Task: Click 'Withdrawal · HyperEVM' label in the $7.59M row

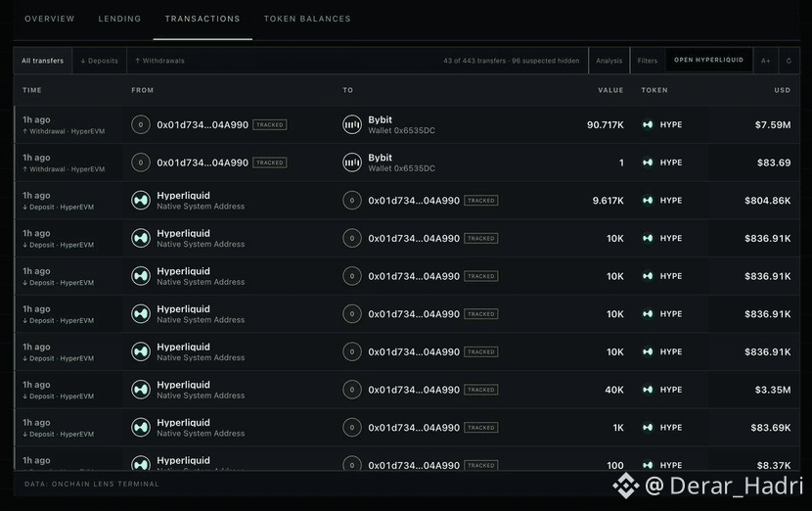Action: tap(64, 131)
